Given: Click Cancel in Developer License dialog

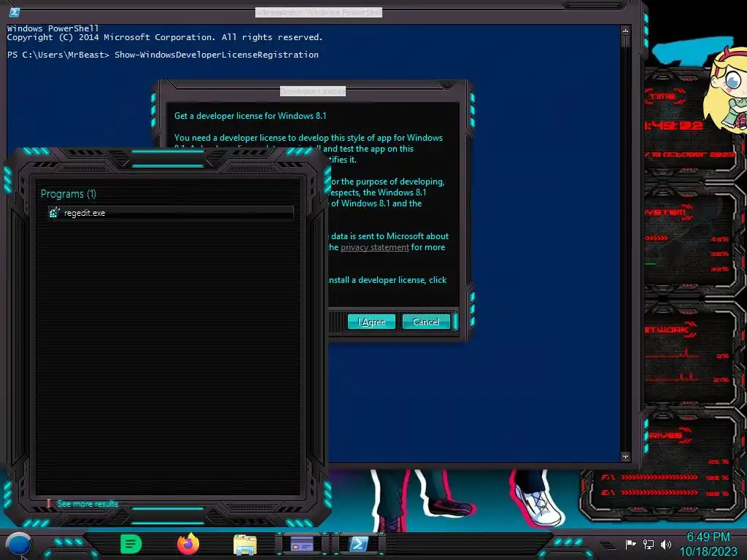Looking at the screenshot, I should point(426,322).
